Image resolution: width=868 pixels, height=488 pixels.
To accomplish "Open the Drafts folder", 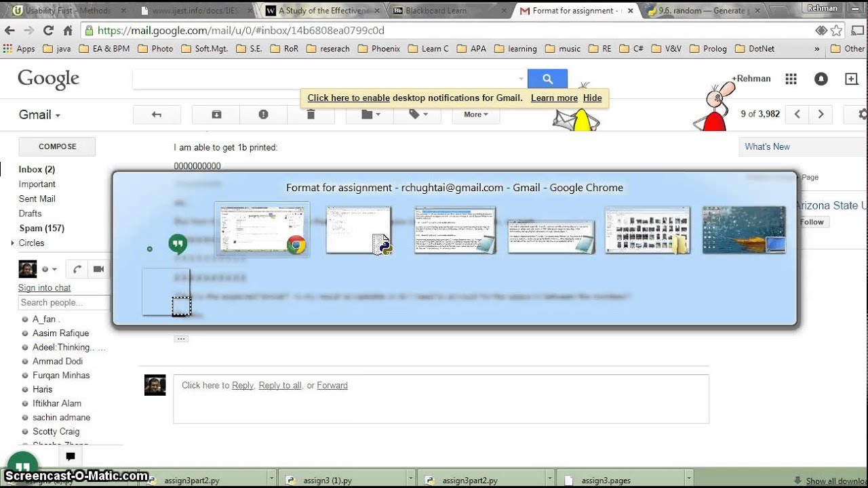I will click(x=30, y=213).
